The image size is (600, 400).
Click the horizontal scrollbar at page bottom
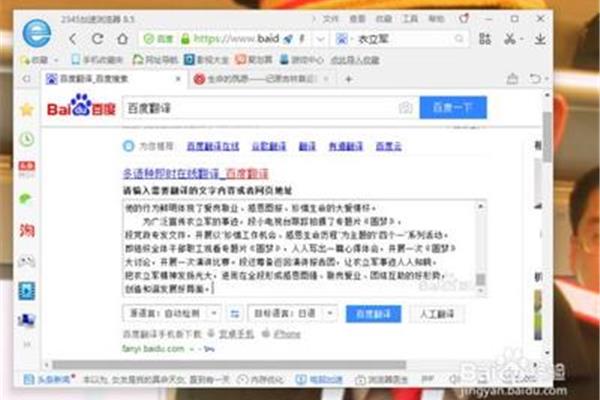pyautogui.click(x=229, y=364)
